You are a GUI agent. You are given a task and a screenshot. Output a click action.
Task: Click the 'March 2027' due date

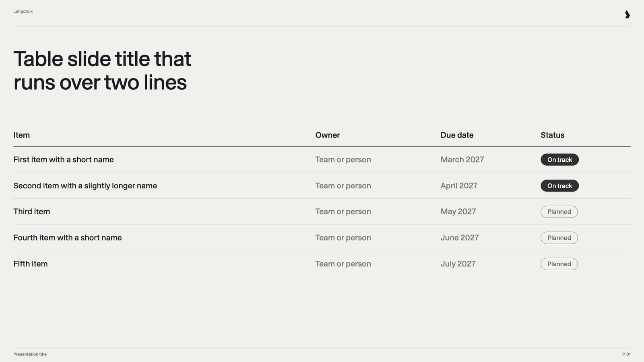point(462,160)
